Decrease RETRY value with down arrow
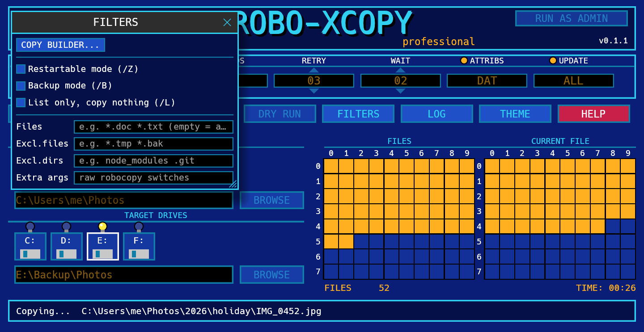644x332 pixels. (314, 91)
